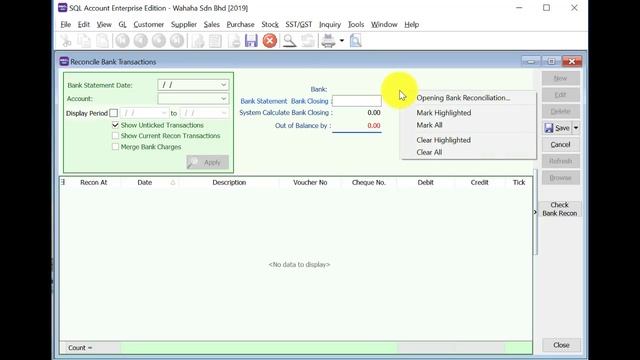Go to first record navigation icon
640x360 pixels.
[122, 41]
